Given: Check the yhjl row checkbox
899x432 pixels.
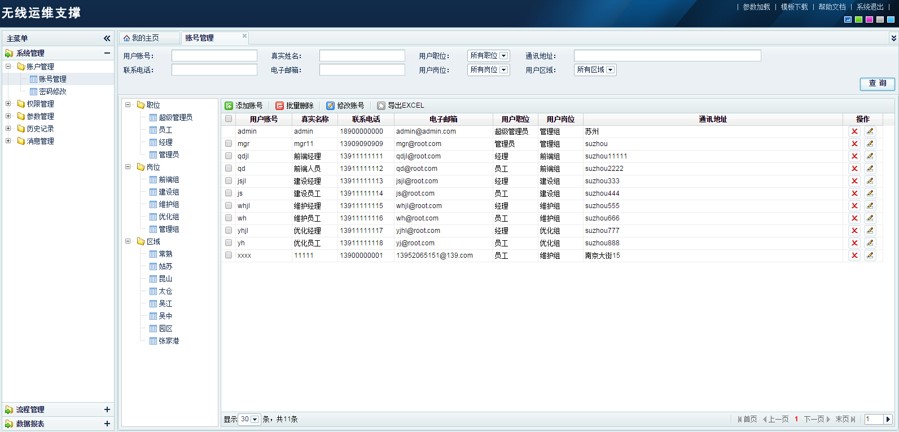Looking at the screenshot, I should pos(229,231).
